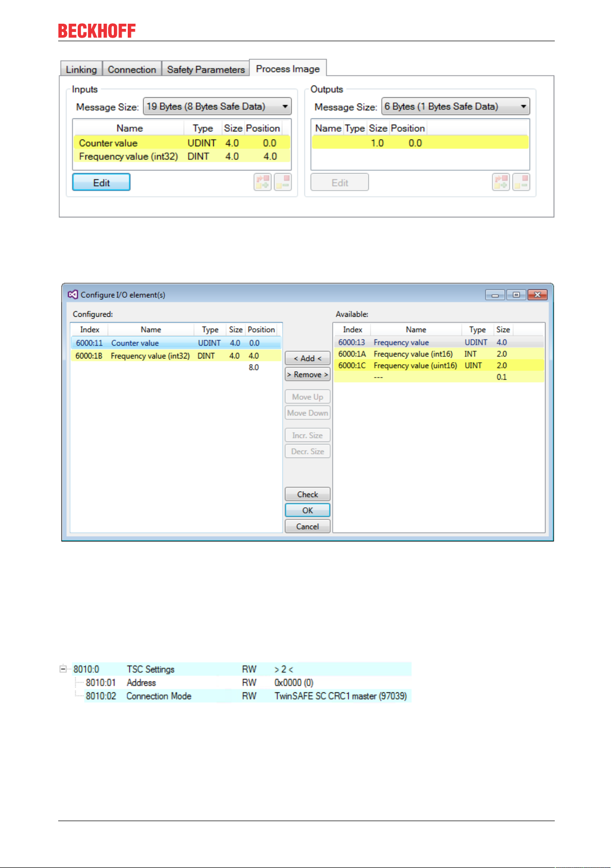Viewport: 614px width, 868px height.
Task: Minimize the Configure I/O element(s) dialog
Action: point(495,295)
